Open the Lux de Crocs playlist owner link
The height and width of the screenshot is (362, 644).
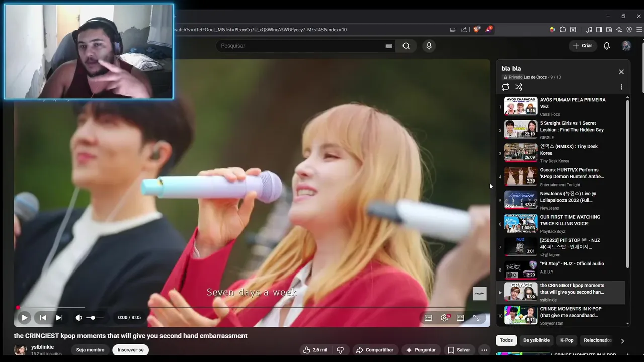(535, 77)
